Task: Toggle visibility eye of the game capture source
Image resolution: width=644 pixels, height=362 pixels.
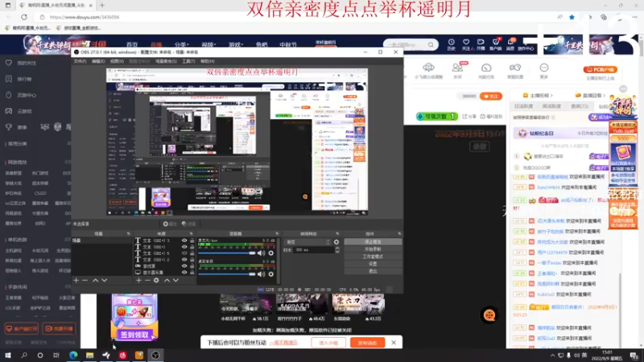Action: (x=184, y=266)
